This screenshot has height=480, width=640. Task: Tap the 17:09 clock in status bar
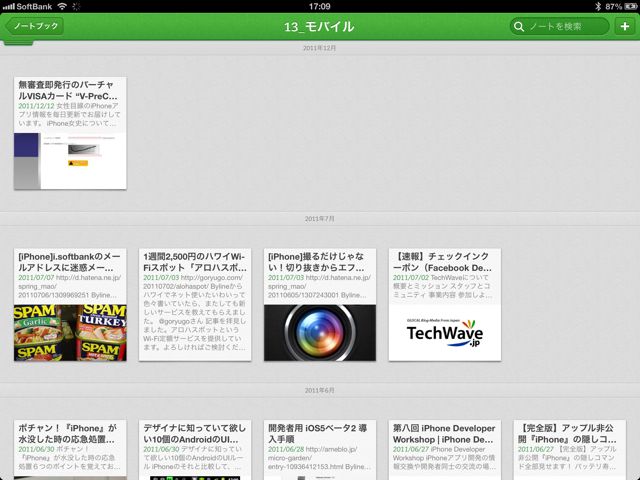(x=320, y=6)
